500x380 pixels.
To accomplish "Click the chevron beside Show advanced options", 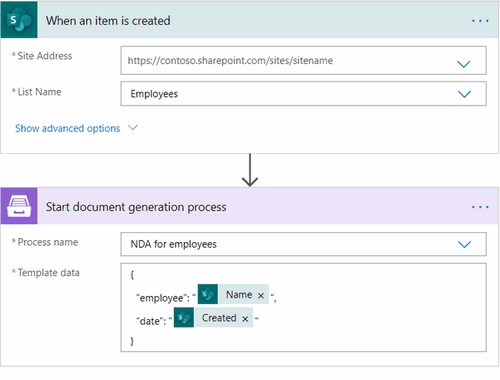I will [133, 128].
